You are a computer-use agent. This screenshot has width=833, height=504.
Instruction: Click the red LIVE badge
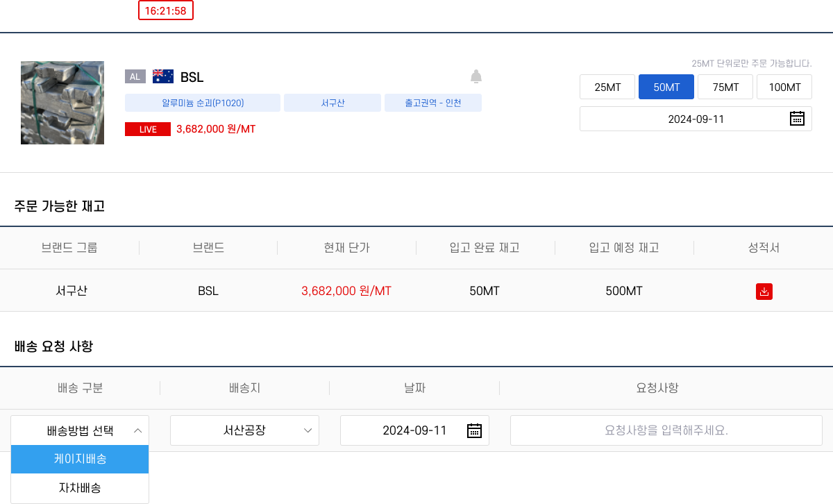point(148,129)
